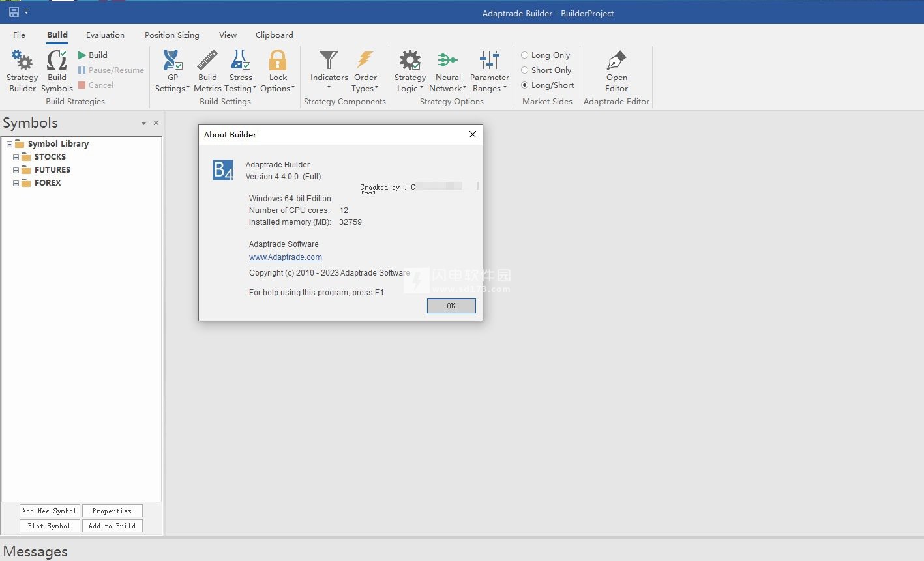Collapse the Symbol Library node
924x561 pixels.
point(9,144)
